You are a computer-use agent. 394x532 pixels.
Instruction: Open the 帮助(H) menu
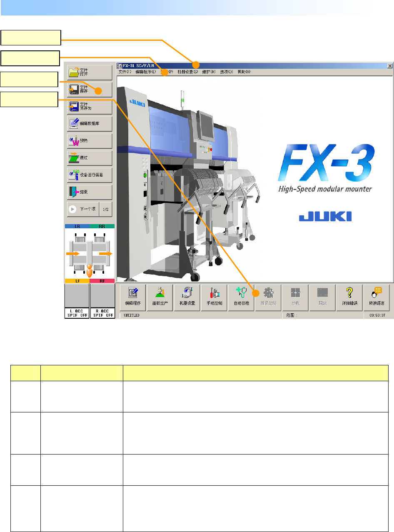(244, 72)
